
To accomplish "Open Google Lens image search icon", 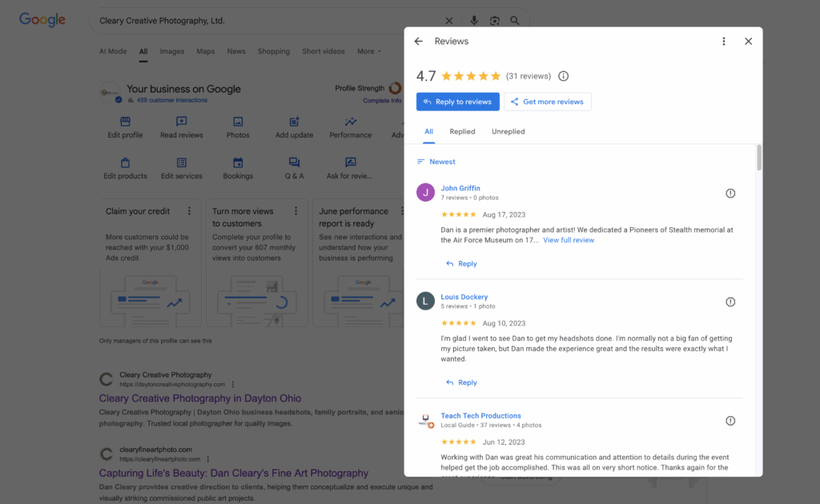I will (x=494, y=21).
